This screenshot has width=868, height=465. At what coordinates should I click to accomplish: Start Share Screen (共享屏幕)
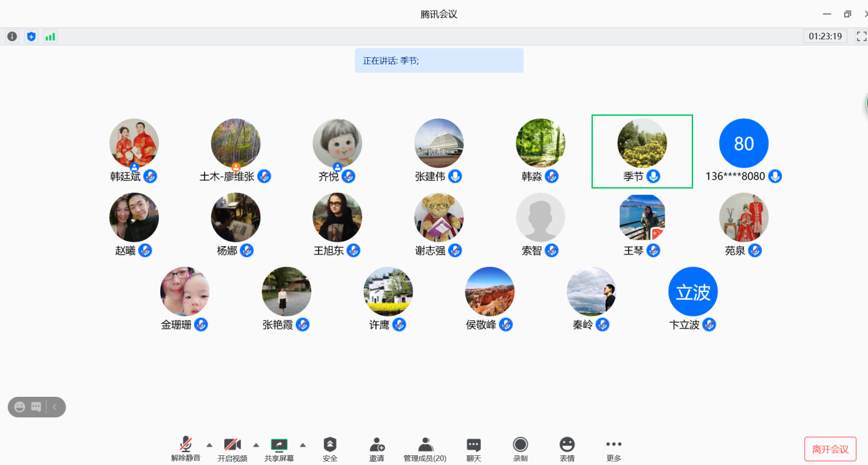(279, 448)
